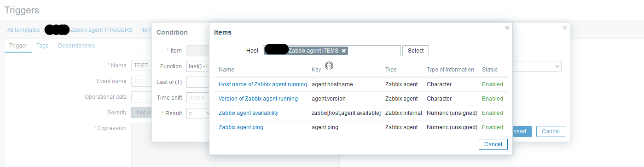Click Enabled status of Zabbix agent ping
Screen dimensions: 644x167
(x=493, y=127)
